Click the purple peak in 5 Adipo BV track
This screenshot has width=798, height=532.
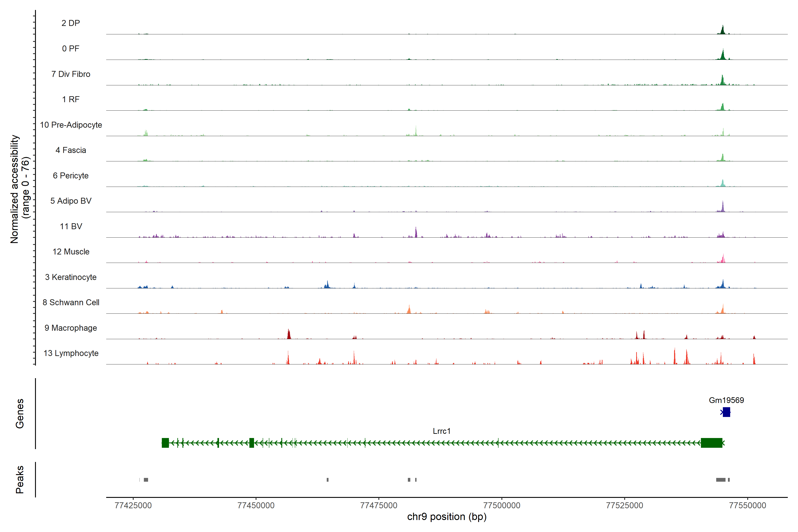click(x=723, y=208)
